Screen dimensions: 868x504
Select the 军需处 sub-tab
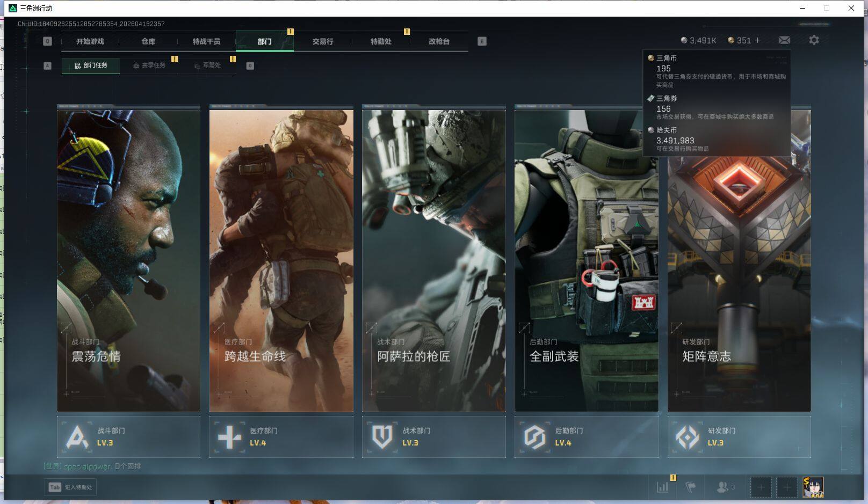pos(208,65)
